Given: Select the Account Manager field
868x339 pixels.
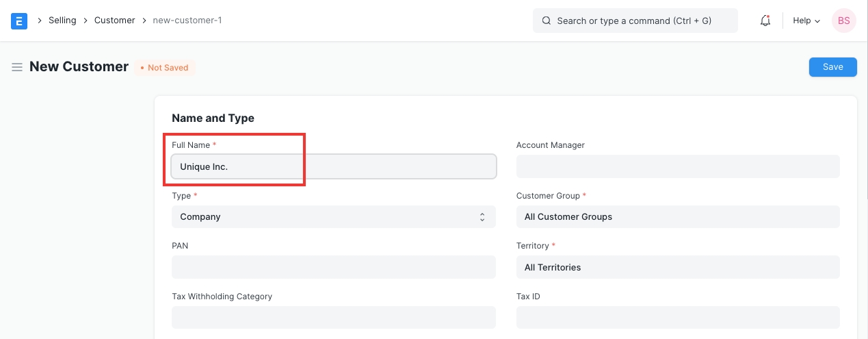Looking at the screenshot, I should (677, 166).
